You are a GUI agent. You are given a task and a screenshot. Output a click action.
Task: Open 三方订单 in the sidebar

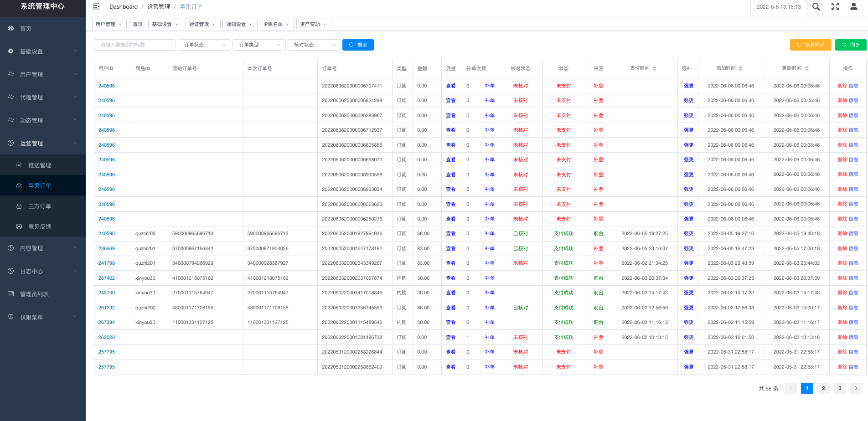click(43, 206)
